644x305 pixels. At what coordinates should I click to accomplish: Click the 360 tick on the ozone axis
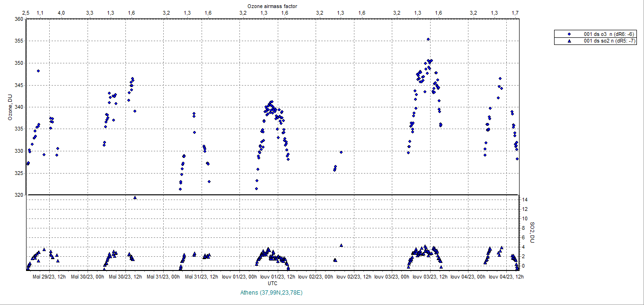coord(18,19)
